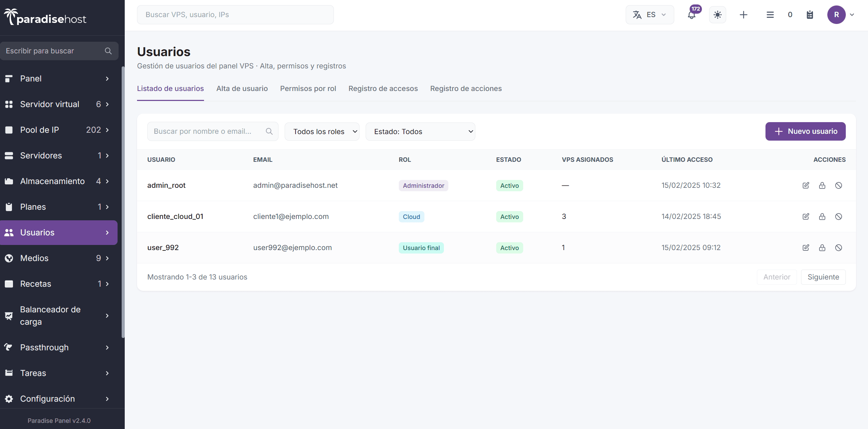Viewport: 868px width, 429px height.
Task: Open Registro de accesos tab
Action: [383, 89]
